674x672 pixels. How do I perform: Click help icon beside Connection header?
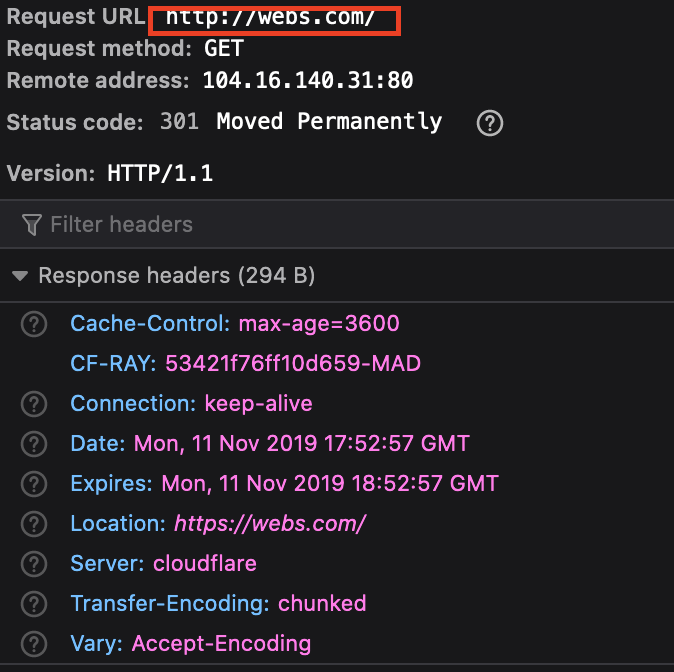[35, 404]
